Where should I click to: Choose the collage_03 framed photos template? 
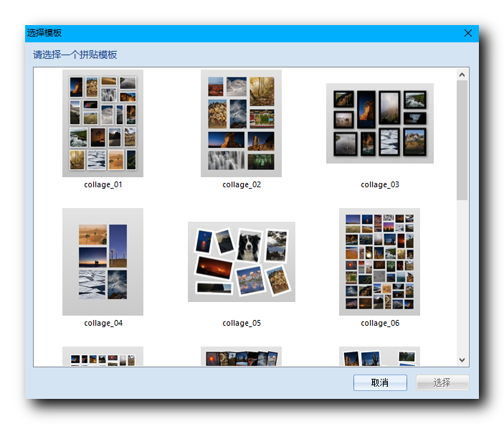379,123
